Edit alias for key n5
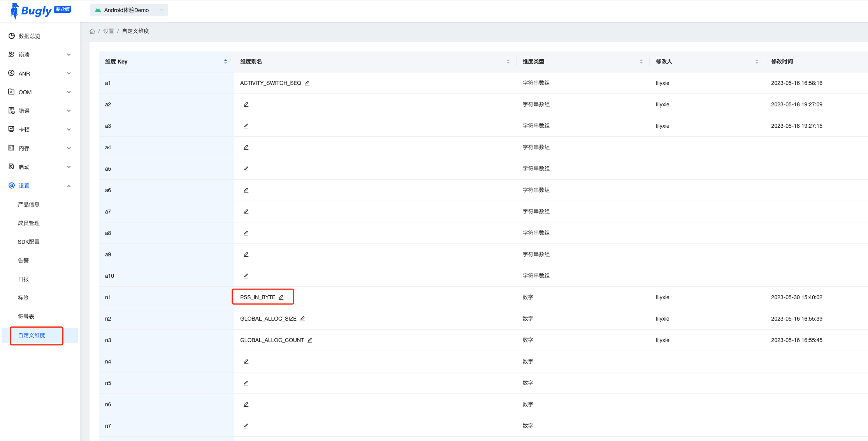Screen dimensions: 868x441 click(246, 383)
